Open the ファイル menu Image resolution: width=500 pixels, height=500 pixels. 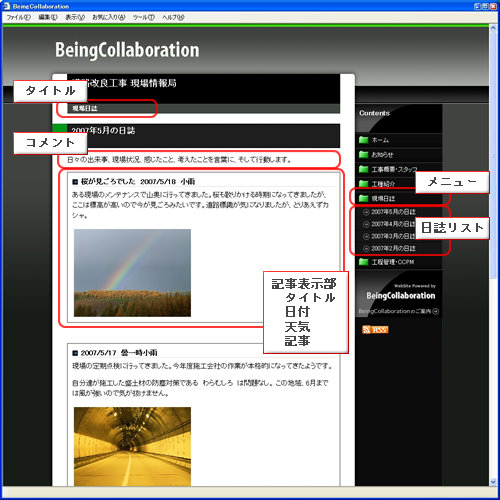18,17
